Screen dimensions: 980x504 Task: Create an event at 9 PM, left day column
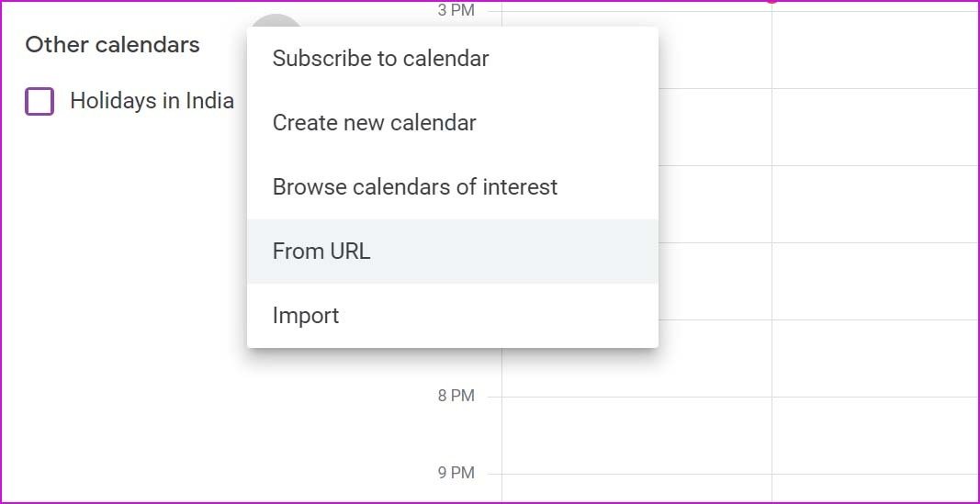(636, 487)
